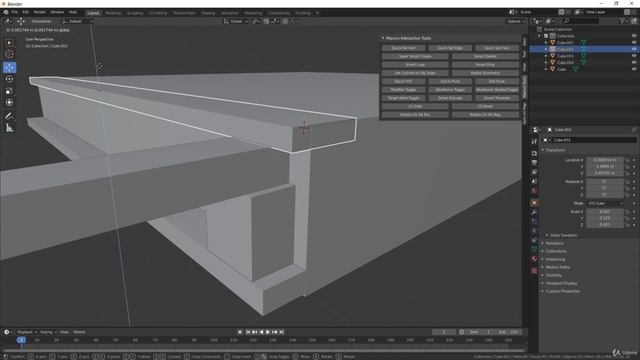Expand the Collections panel
640x360 pixels.
(556, 251)
